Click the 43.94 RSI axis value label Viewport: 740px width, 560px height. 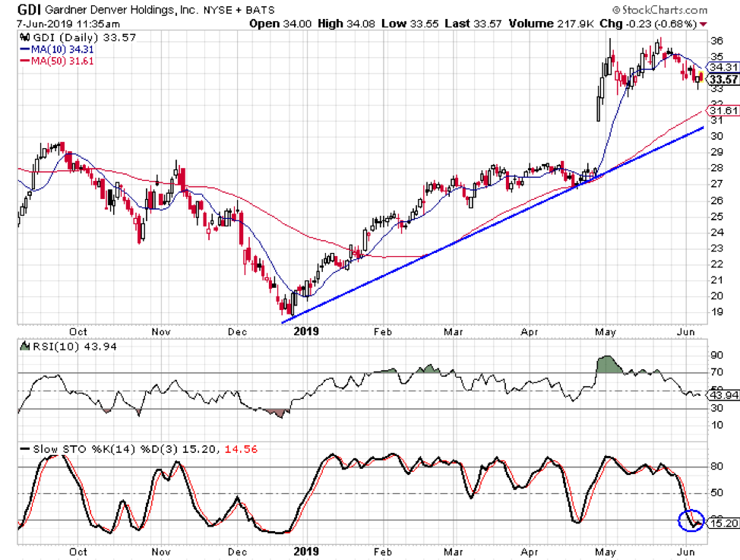tap(723, 395)
